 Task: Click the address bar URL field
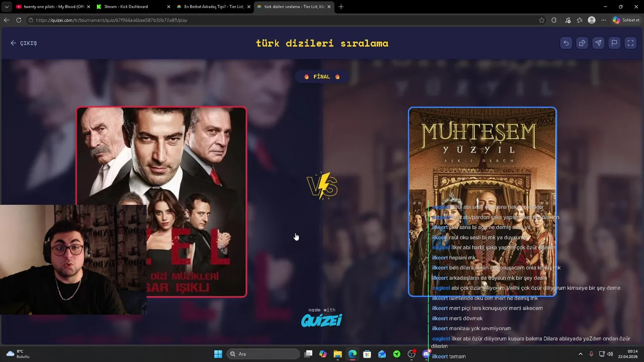[x=282, y=20]
